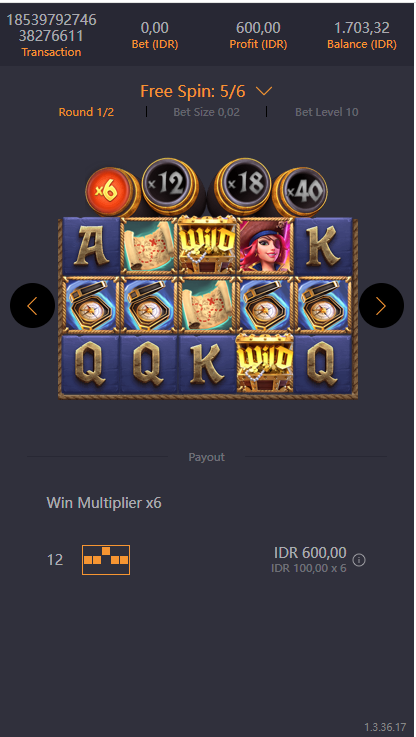Viewport: 416px width, 737px height.
Task: Go to the previous spin with left arrow
Action: coord(32,306)
